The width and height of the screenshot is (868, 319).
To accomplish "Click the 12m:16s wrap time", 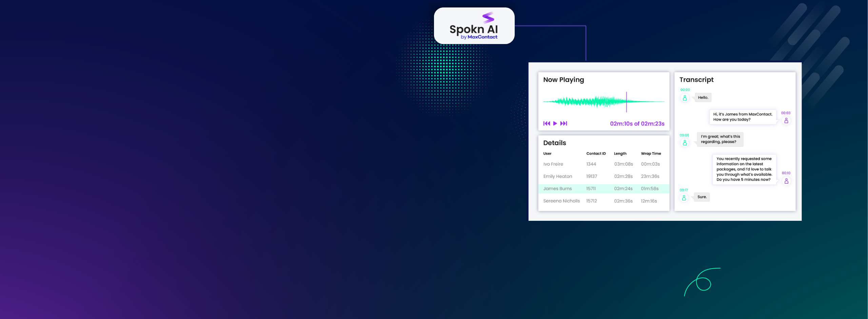I will click(x=649, y=201).
